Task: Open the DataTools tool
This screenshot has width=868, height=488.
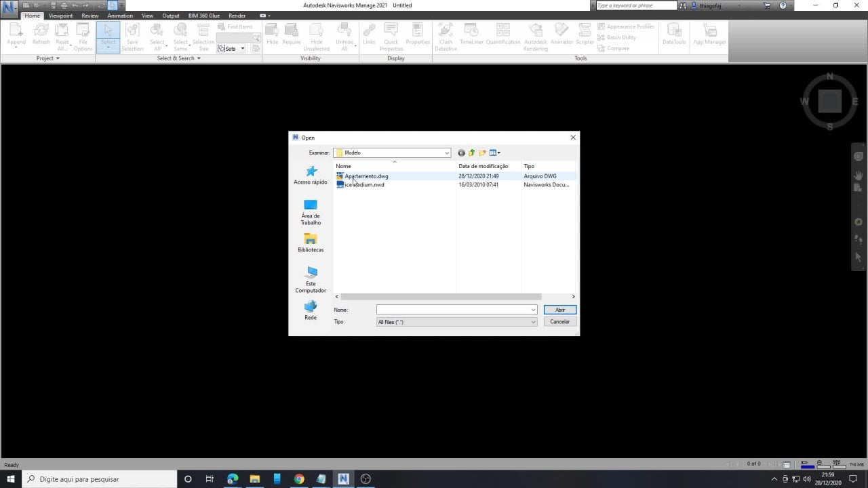Action: [x=674, y=34]
